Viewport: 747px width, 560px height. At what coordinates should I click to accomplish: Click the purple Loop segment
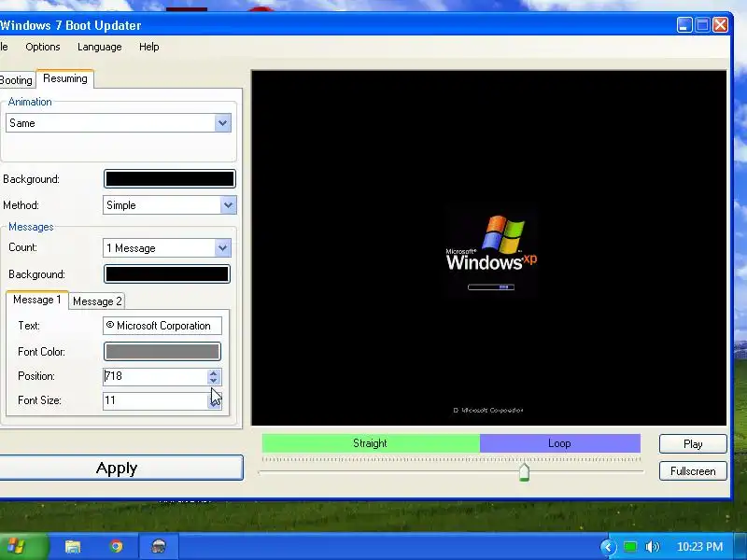pyautogui.click(x=559, y=443)
